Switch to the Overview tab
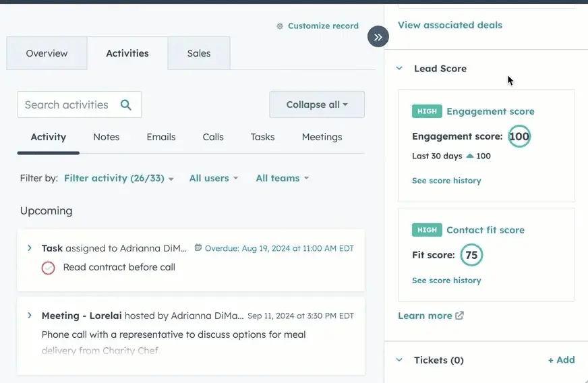 click(47, 53)
